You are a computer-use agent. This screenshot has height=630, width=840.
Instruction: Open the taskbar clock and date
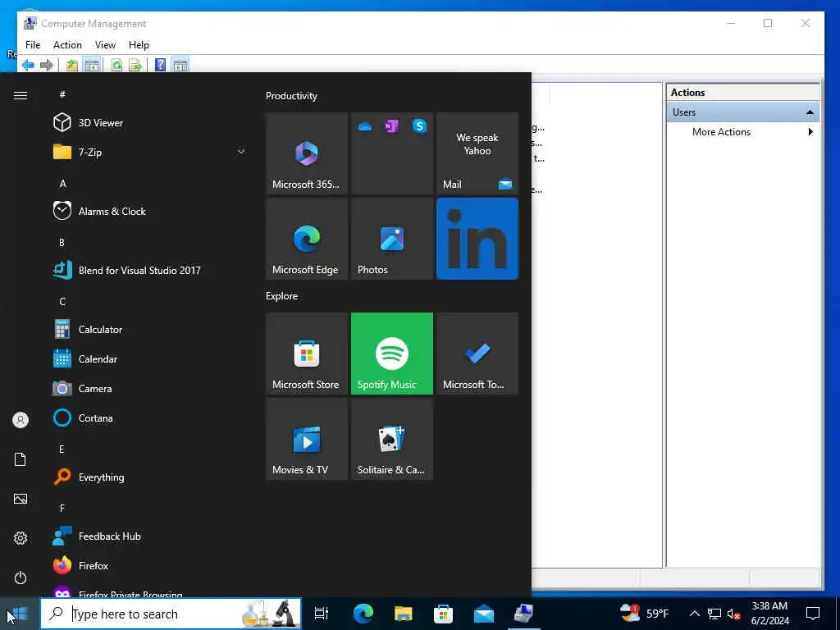tap(769, 614)
